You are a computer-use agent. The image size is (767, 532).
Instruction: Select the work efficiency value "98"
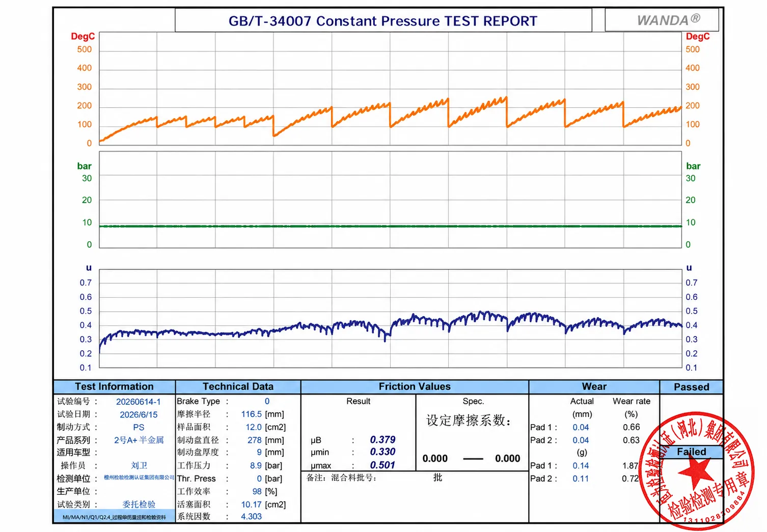[257, 491]
